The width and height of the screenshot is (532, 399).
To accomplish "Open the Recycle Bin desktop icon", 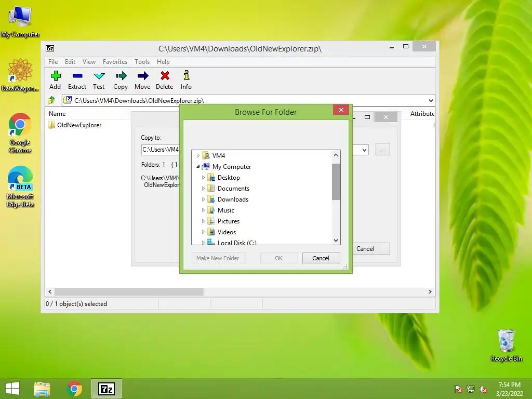I will click(x=506, y=345).
